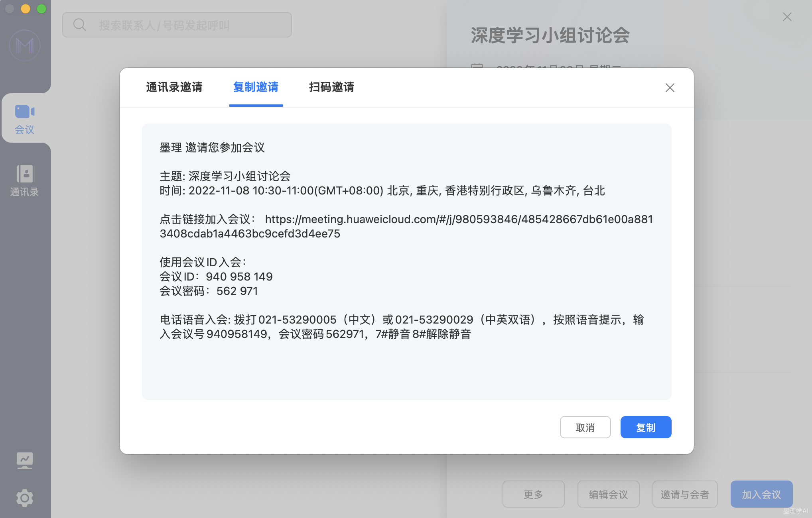Viewport: 812px width, 518px height.
Task: Click the blue 复制 button
Action: pyautogui.click(x=646, y=427)
